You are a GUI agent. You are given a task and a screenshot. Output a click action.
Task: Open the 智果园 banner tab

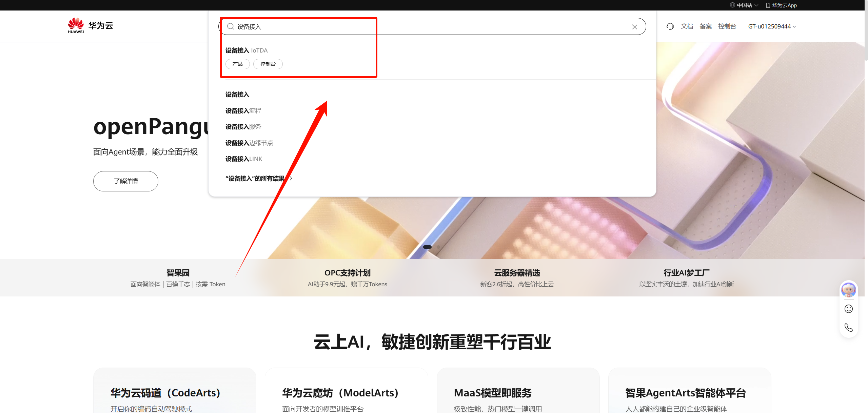coord(178,278)
